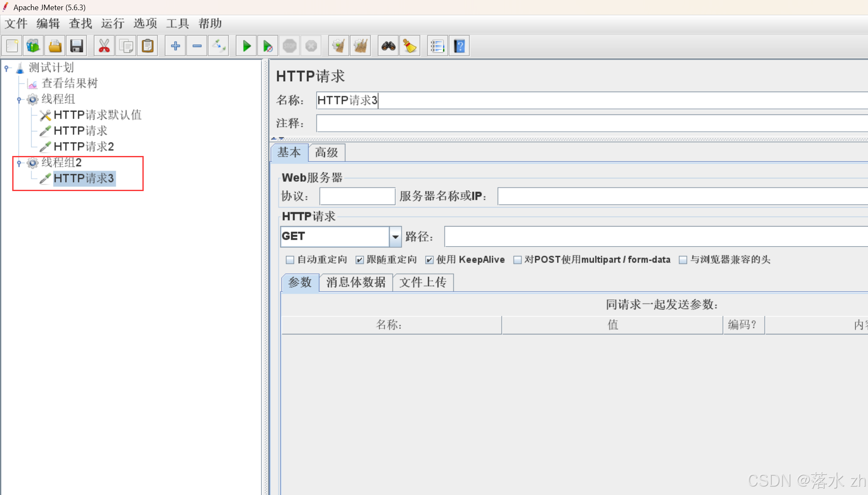Screen dimensions: 868x495
Task: Click the Cut scissors icon
Action: [104, 46]
